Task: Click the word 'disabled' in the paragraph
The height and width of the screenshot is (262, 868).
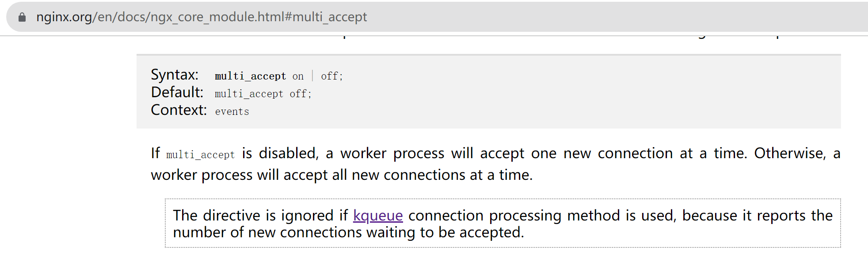Action: pyautogui.click(x=288, y=153)
